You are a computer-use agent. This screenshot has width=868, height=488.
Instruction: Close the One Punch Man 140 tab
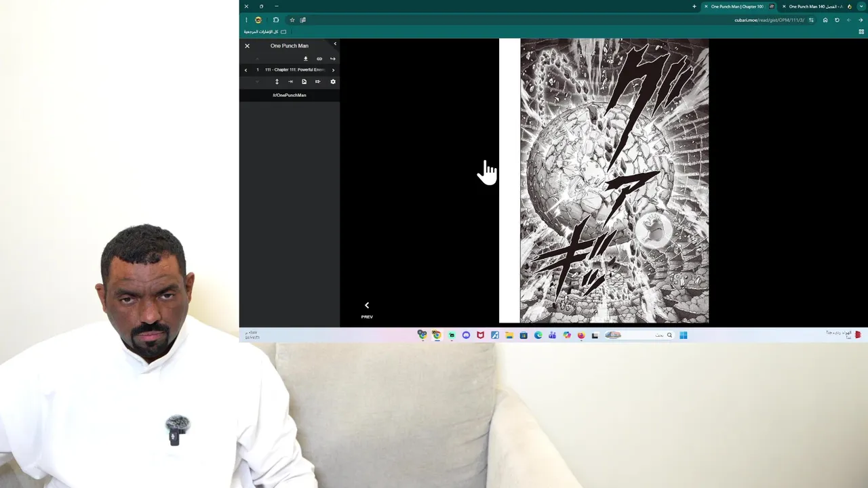(x=784, y=7)
